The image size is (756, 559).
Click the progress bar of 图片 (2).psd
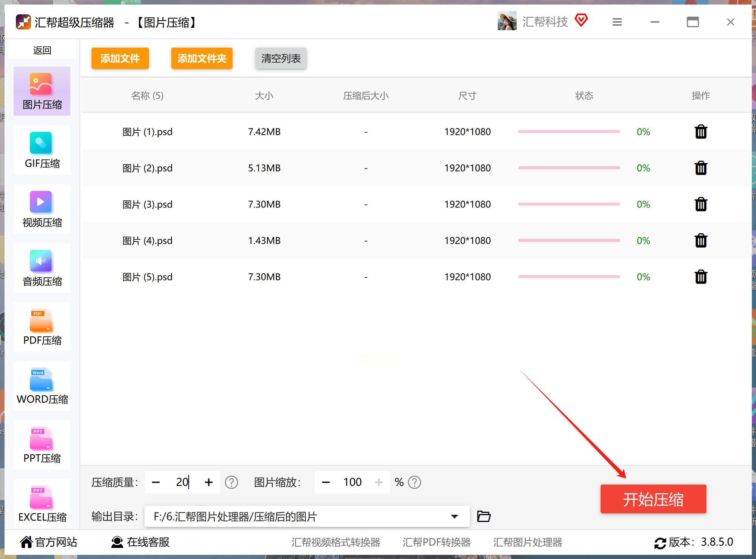tap(568, 168)
